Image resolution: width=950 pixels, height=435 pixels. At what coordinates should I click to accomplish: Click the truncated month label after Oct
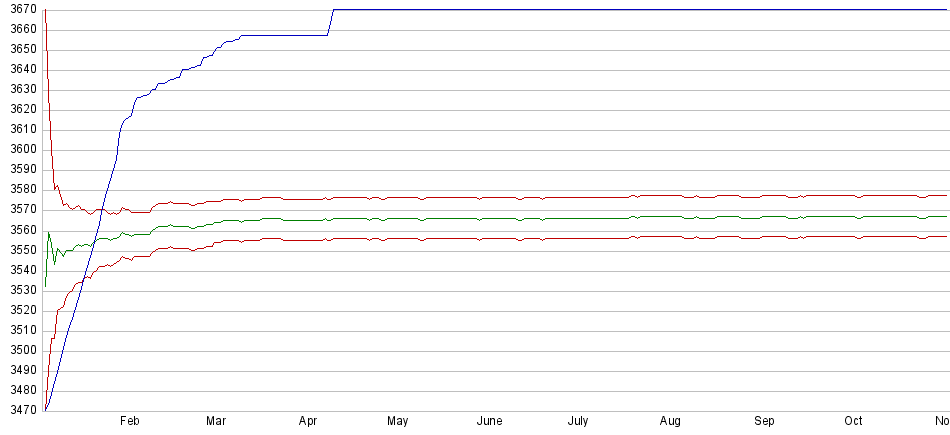[x=941, y=422]
